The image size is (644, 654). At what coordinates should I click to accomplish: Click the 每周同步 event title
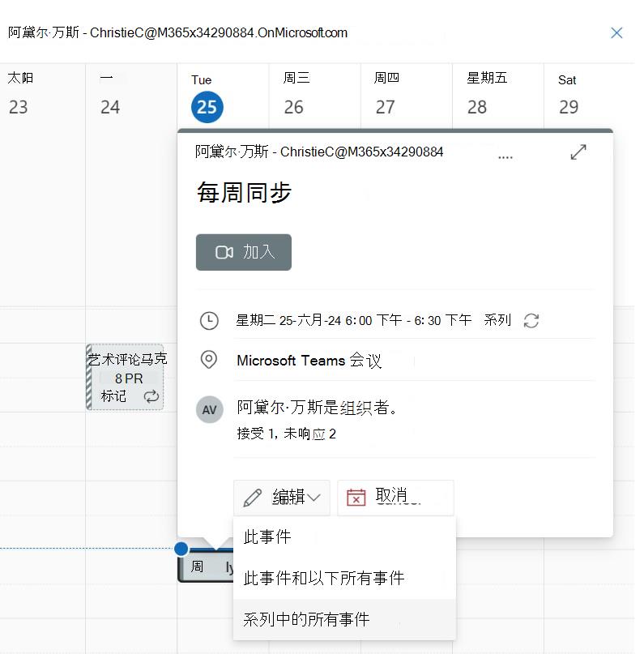pyautogui.click(x=244, y=193)
